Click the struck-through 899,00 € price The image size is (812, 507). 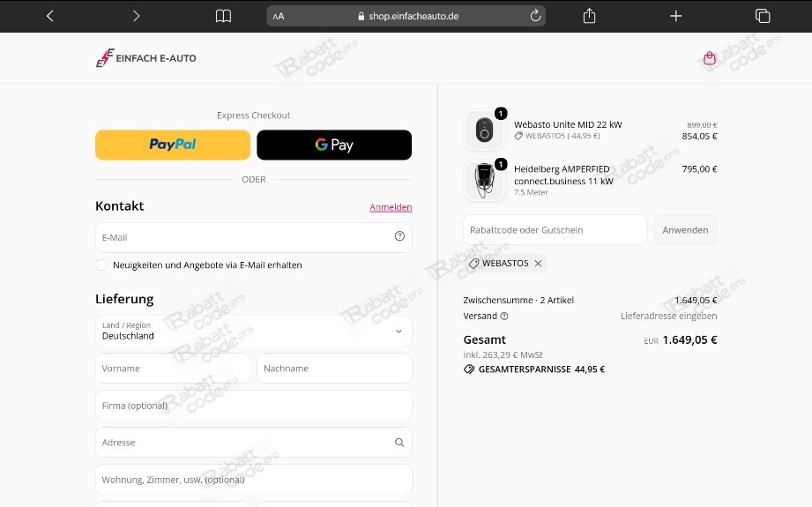[702, 125]
